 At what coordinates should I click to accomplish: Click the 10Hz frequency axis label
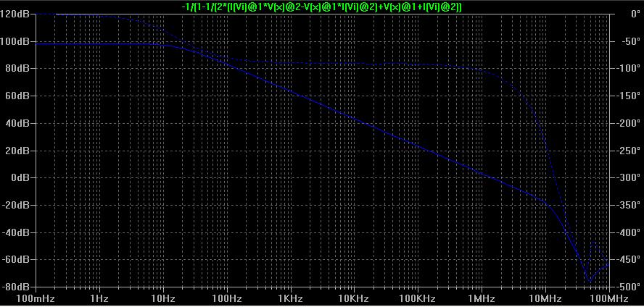[163, 298]
